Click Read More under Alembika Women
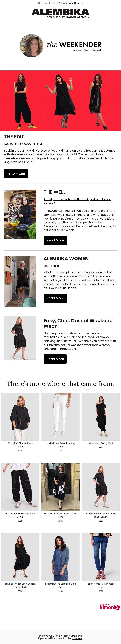This screenshot has width=121, height=644. pyautogui.click(x=55, y=298)
